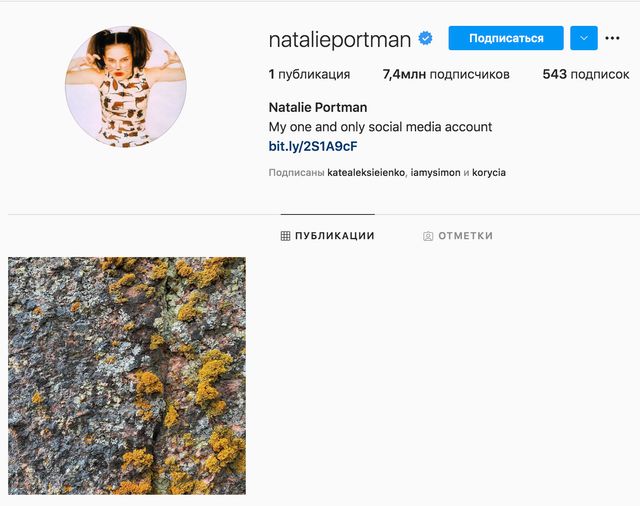Visit the korycia profile link

pyautogui.click(x=489, y=173)
